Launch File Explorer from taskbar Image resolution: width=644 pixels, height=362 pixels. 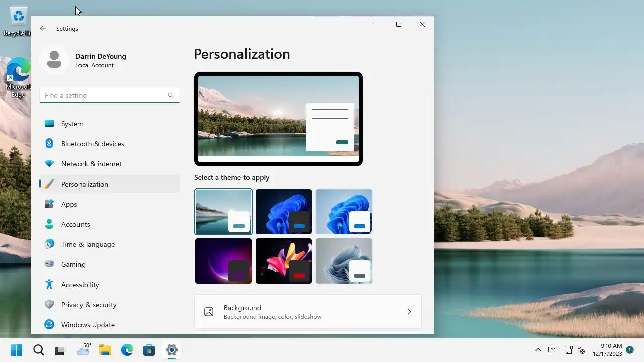[105, 350]
